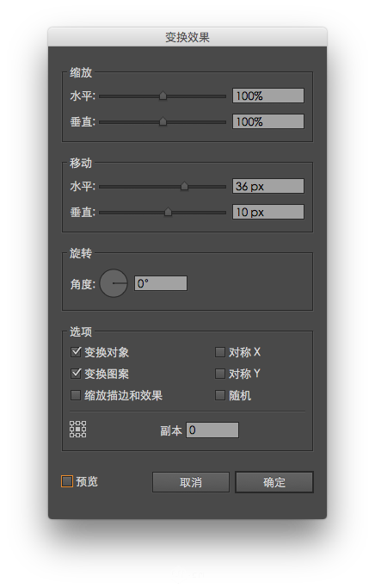Uncheck the 变换图案 checkbox
The width and height of the screenshot is (375, 588).
click(76, 373)
